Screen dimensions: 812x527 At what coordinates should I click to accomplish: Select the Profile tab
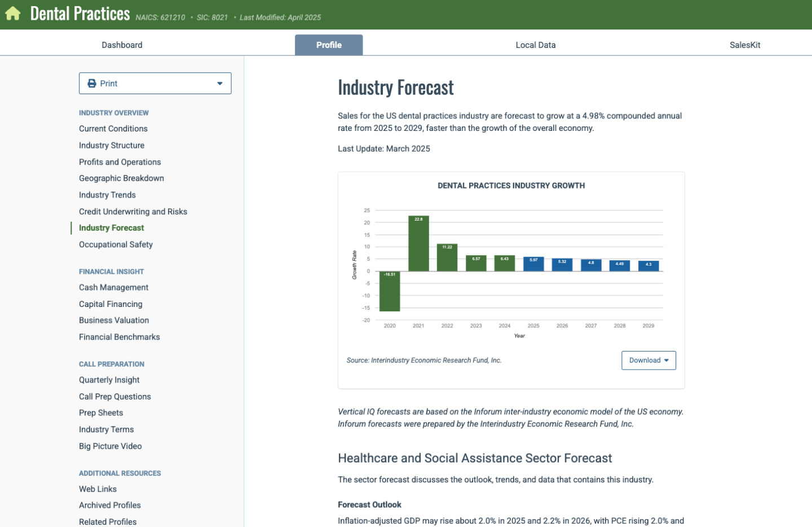(329, 45)
